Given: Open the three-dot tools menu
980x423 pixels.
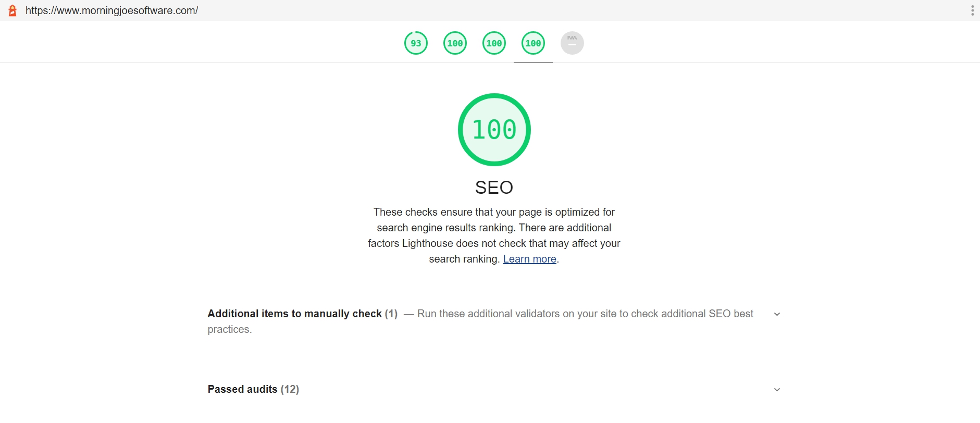Looking at the screenshot, I should click(972, 10).
